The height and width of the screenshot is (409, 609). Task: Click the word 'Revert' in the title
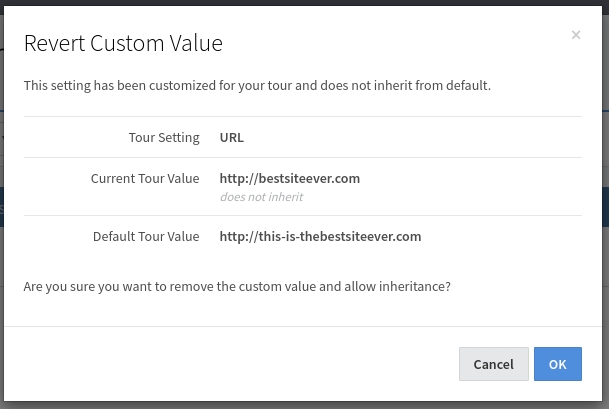(x=54, y=43)
